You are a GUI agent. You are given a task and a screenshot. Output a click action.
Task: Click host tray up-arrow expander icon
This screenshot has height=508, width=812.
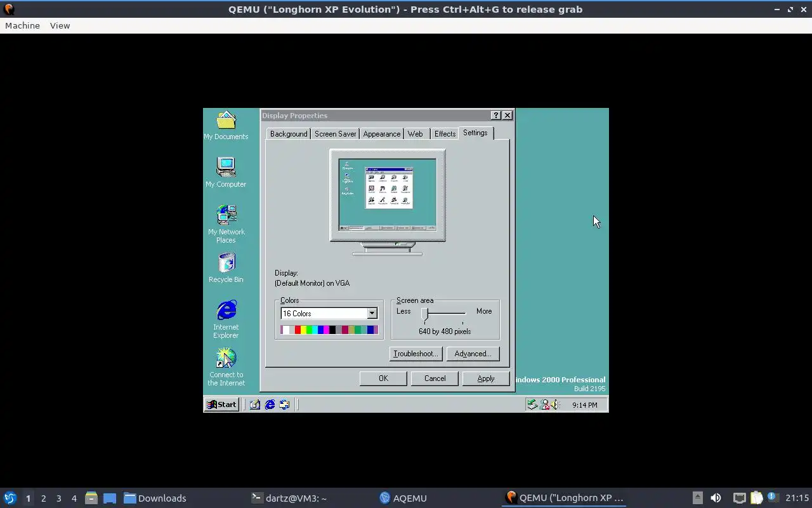697,498
